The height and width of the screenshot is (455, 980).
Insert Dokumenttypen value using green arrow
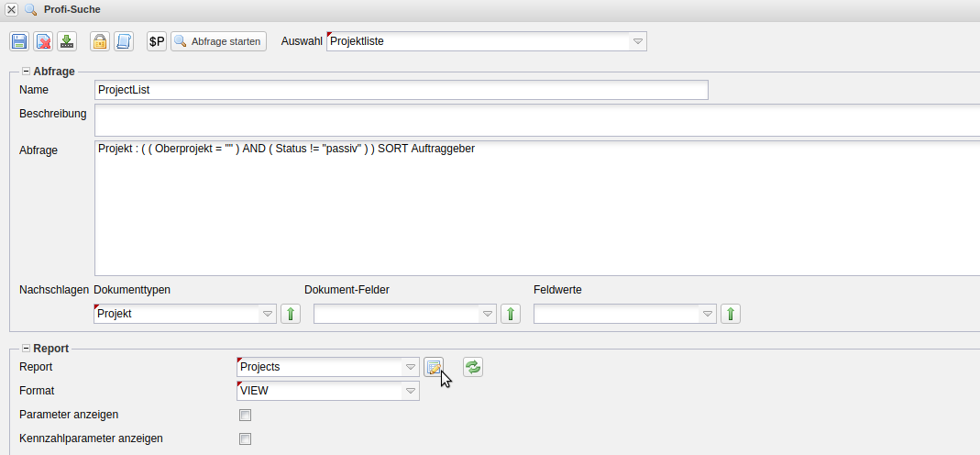[291, 314]
